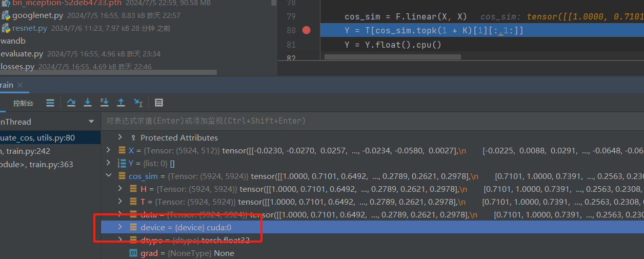Click the Step Into My Code icon
Image resolution: width=644 pixels, height=259 pixels.
pos(105,103)
